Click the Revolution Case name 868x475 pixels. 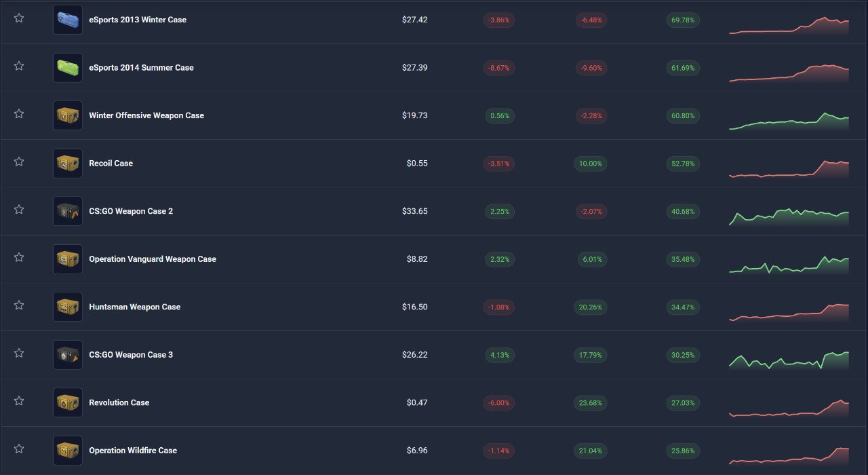[119, 403]
